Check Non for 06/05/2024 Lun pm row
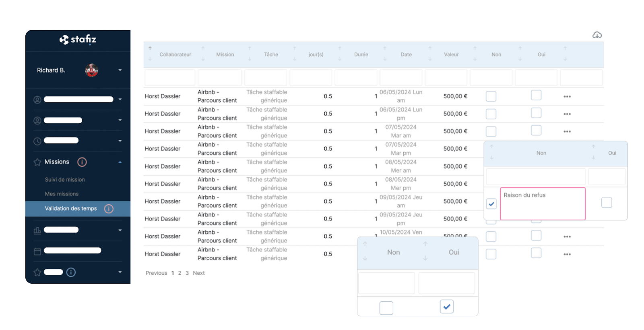 (491, 114)
